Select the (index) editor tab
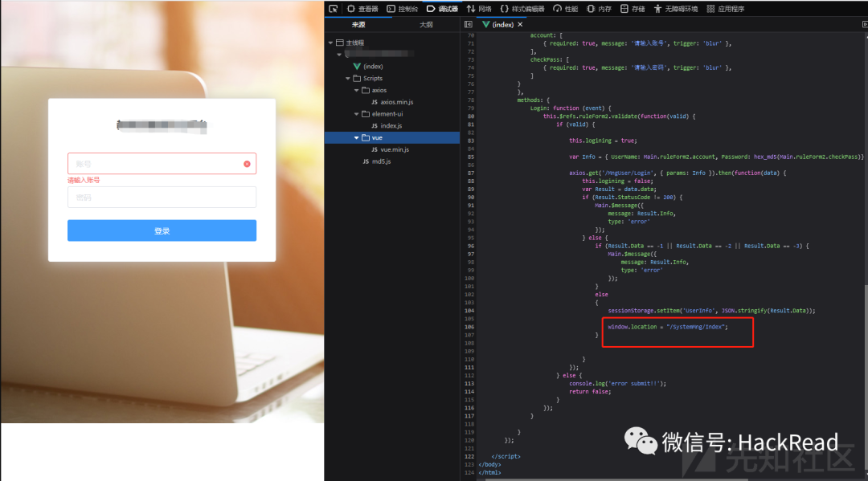The width and height of the screenshot is (868, 481). click(x=502, y=24)
